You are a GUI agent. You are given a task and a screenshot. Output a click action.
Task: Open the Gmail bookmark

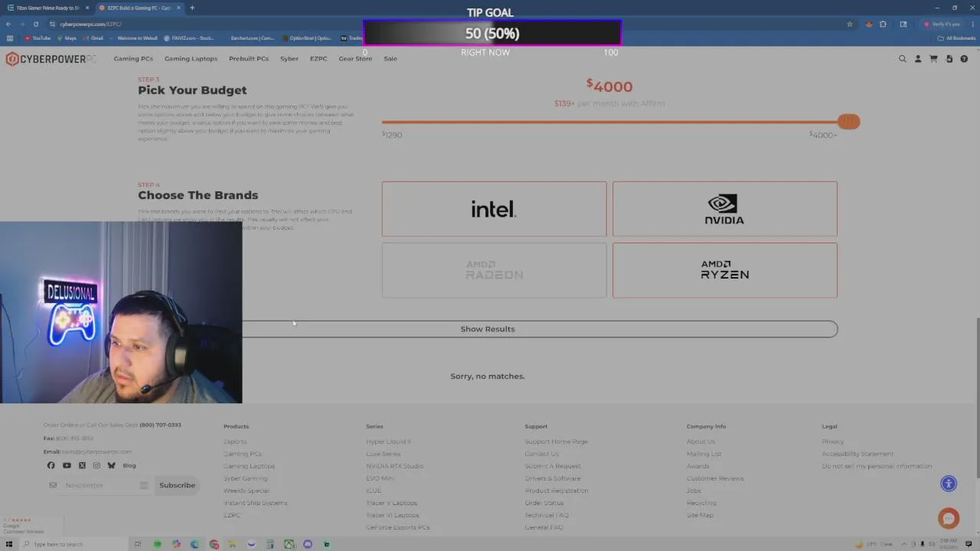(x=93, y=37)
